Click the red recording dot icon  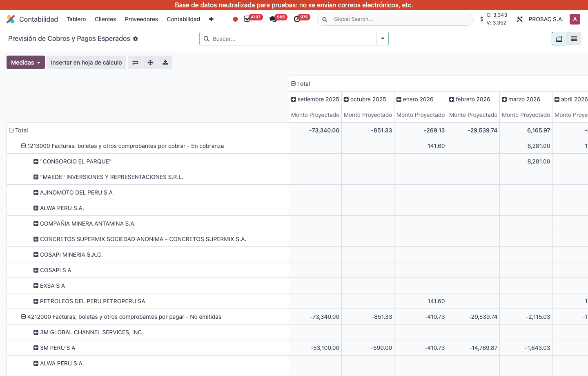(235, 19)
